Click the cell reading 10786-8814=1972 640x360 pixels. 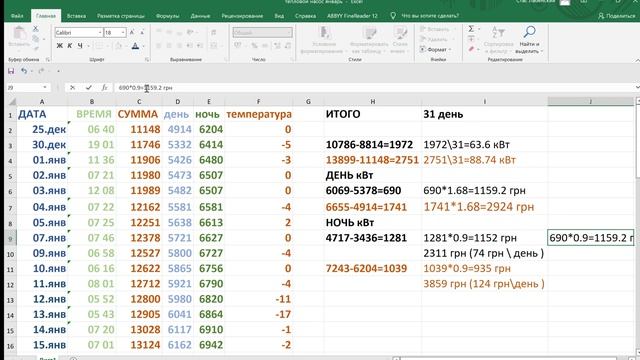[373, 144]
